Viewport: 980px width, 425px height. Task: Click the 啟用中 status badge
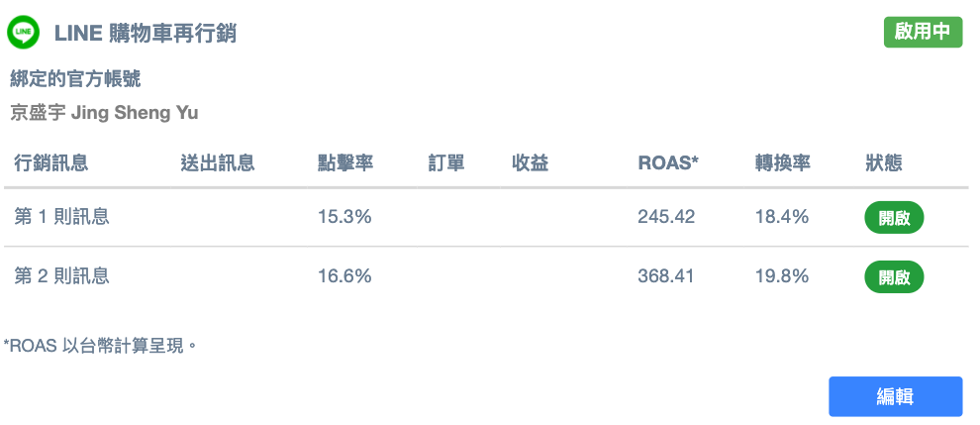point(923,32)
